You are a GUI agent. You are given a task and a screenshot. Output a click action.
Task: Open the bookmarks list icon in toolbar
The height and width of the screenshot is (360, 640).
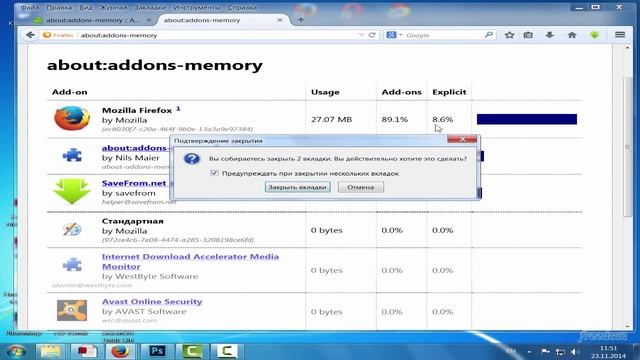pos(528,35)
